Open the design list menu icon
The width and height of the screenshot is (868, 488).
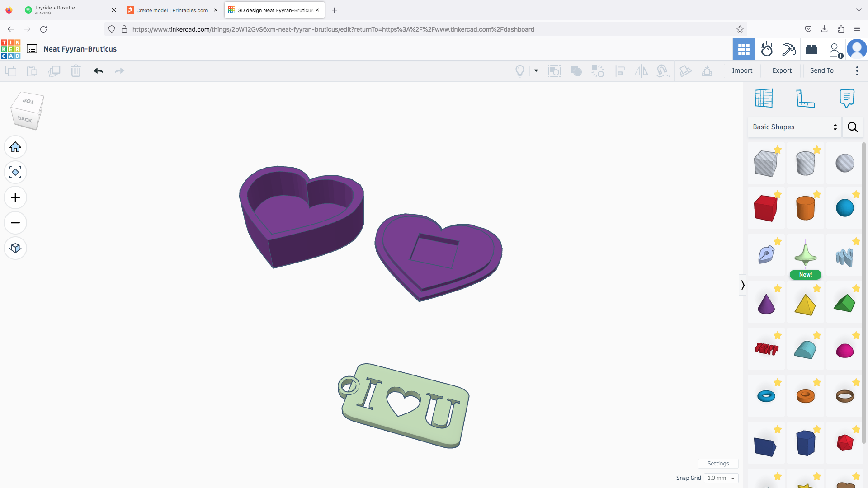32,49
